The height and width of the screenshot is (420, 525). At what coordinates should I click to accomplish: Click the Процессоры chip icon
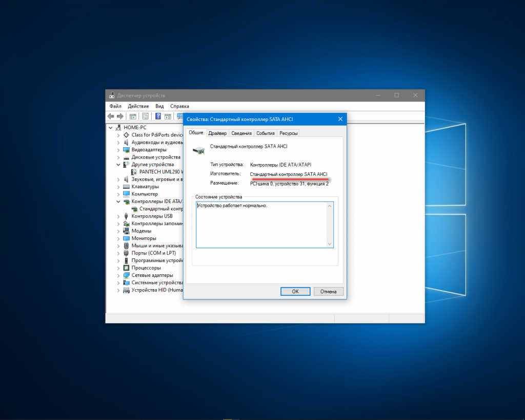(x=126, y=268)
